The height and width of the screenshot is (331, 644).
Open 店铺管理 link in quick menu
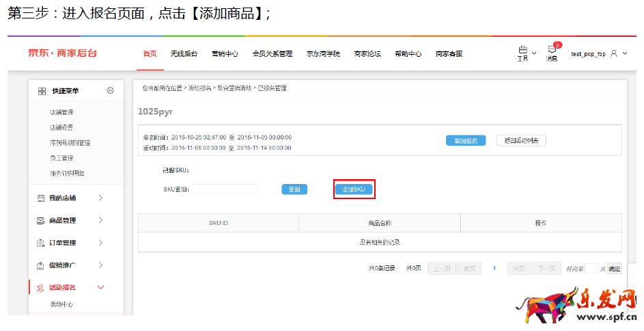(61, 112)
